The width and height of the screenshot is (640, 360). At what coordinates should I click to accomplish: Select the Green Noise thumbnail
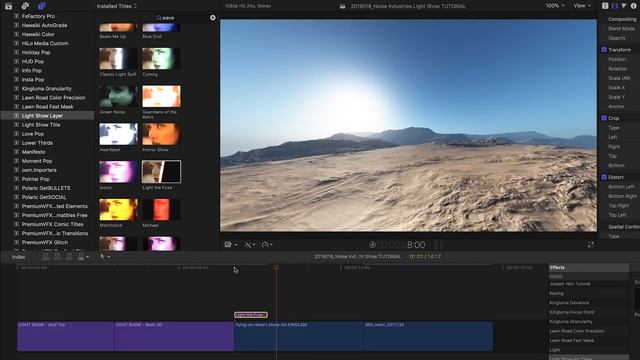click(118, 96)
